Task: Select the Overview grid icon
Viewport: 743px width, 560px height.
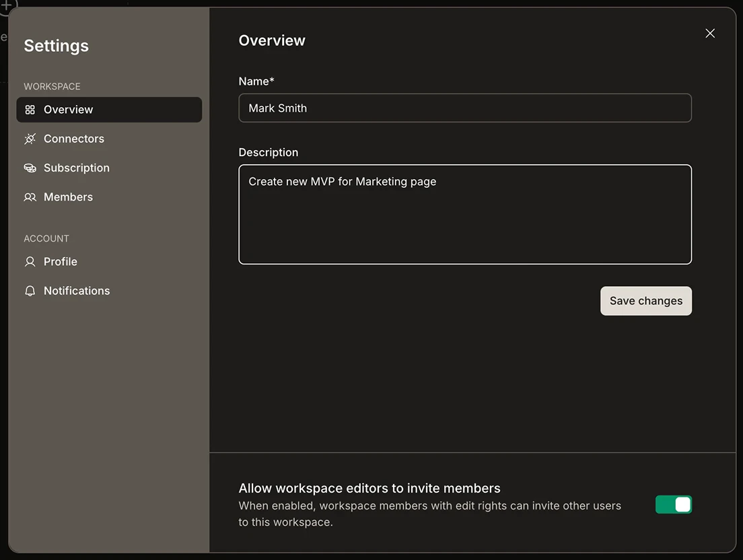Action: tap(31, 109)
